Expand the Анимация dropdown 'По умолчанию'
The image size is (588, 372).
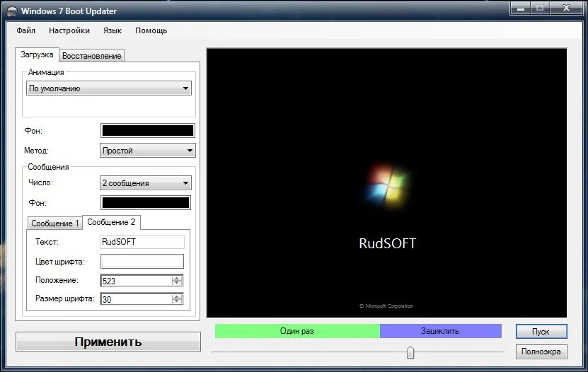tap(109, 88)
